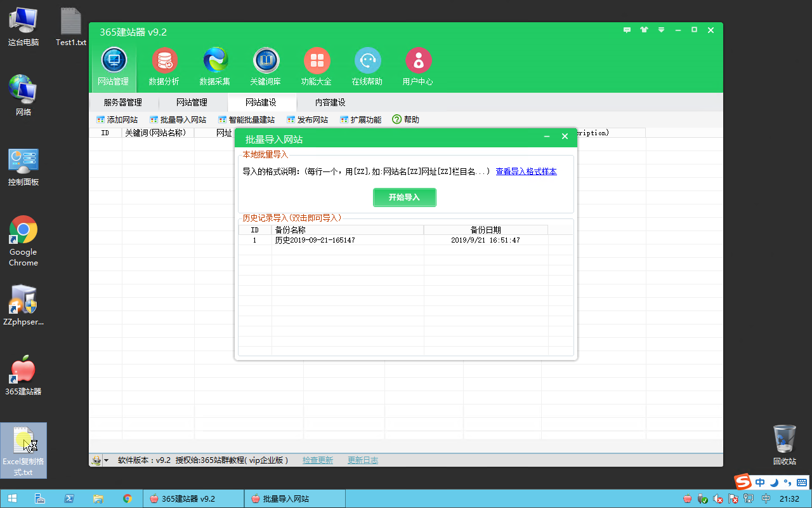Open the Sogou soft keyboard icon
Screen dimensions: 812x508
pyautogui.click(x=801, y=482)
